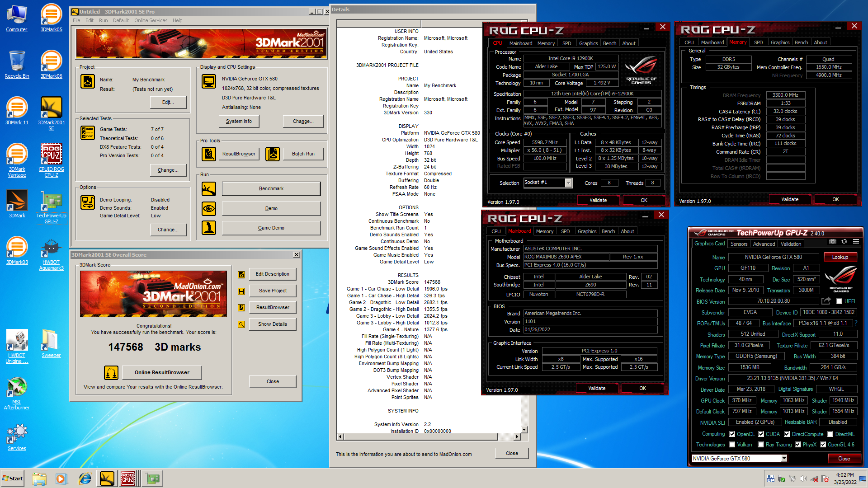Open the Sweeper folder icon on desktop
The image size is (868, 488).
[51, 343]
